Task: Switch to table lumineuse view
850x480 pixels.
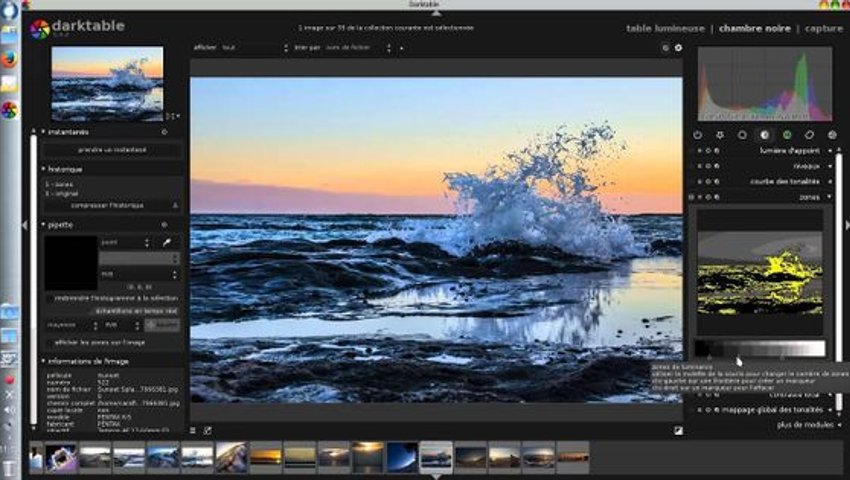Action: 665,28
